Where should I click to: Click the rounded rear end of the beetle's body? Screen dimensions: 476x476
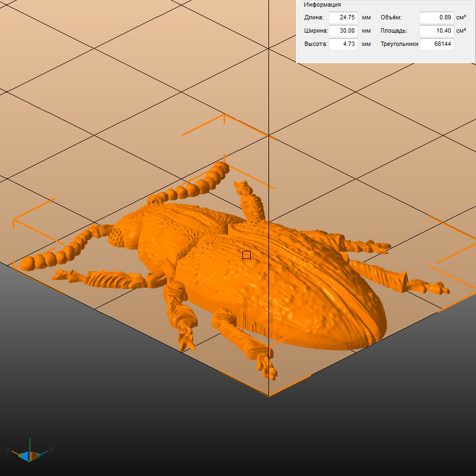point(370,321)
